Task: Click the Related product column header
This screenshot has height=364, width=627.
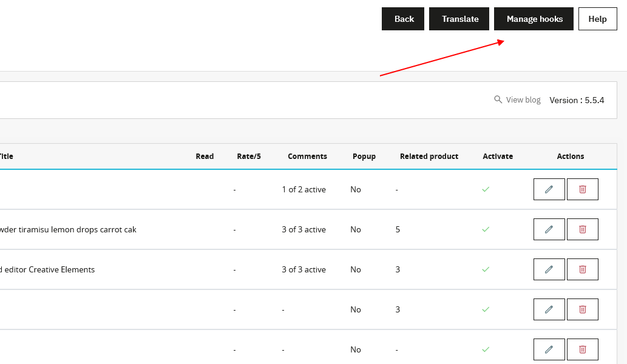Action: [x=429, y=157]
